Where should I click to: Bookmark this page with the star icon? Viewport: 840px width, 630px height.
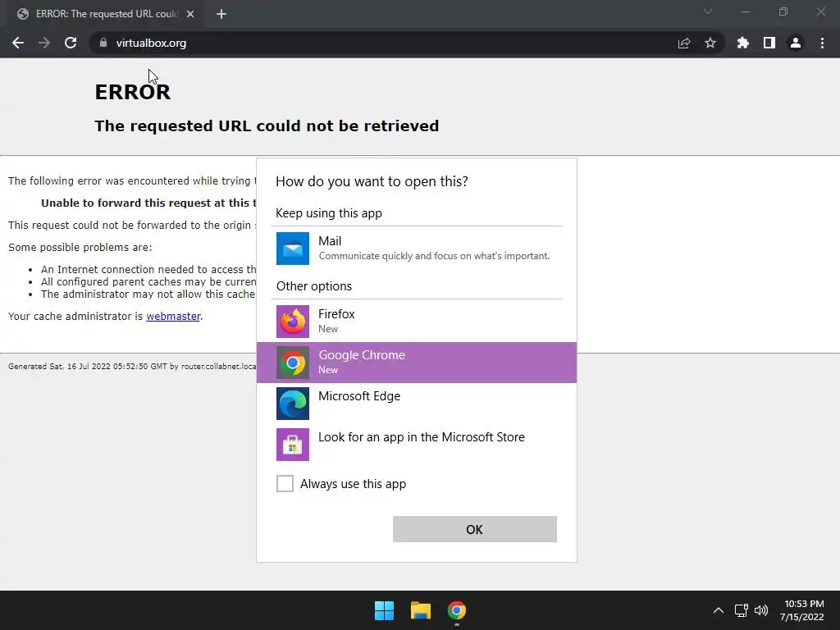(x=710, y=43)
